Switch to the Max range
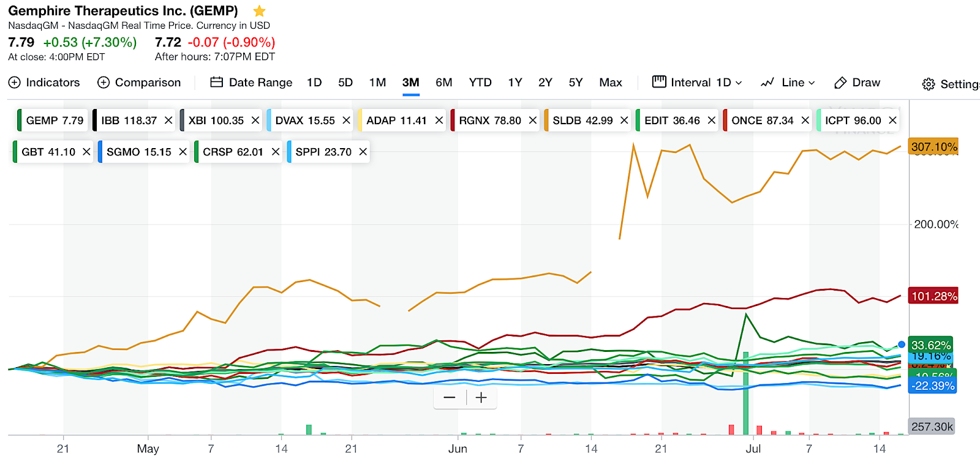Image resolution: width=980 pixels, height=459 pixels. 611,83
